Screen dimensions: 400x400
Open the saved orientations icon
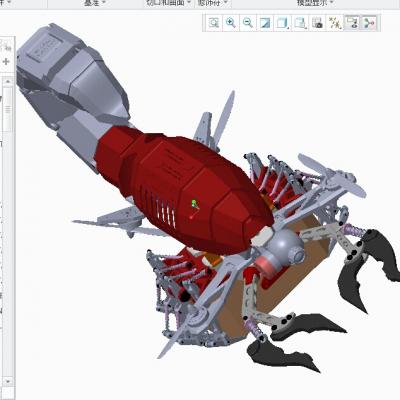300,23
